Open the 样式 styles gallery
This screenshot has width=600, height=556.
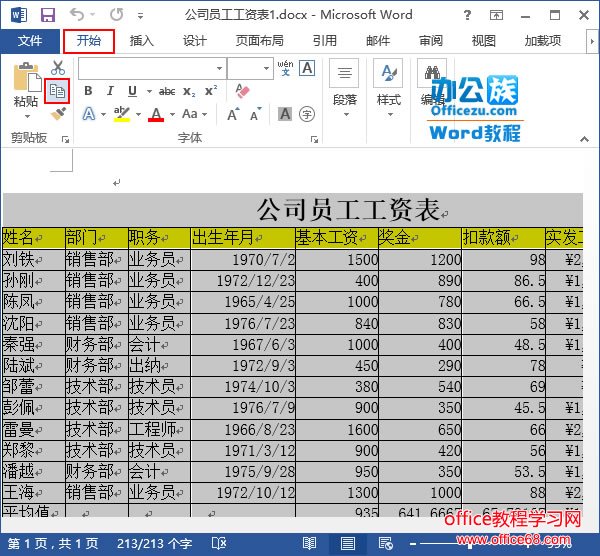388,88
